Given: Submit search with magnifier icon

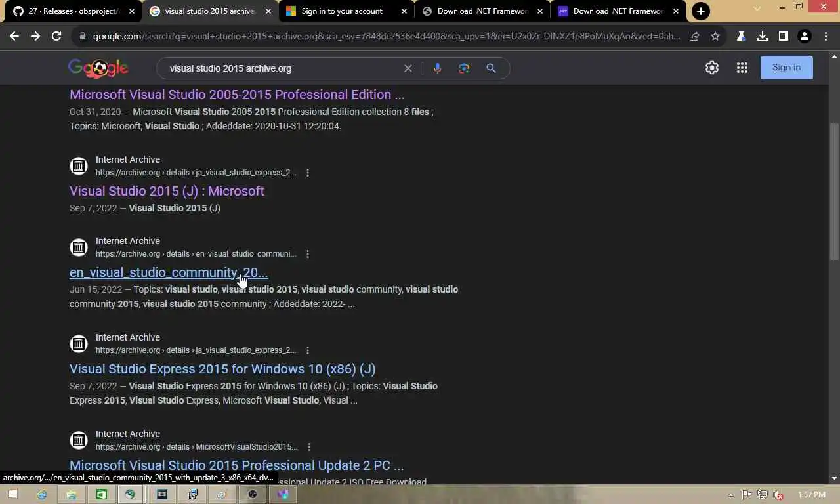Looking at the screenshot, I should click(x=491, y=68).
